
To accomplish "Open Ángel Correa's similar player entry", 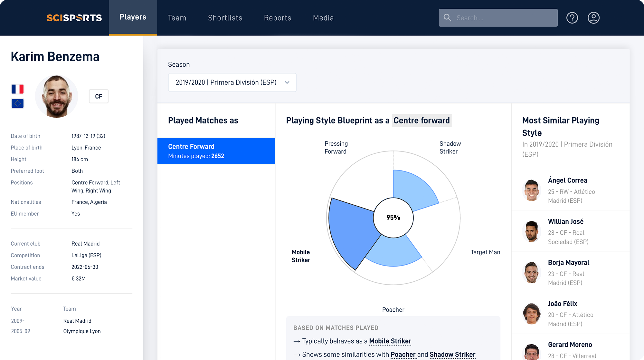I will pyautogui.click(x=571, y=190).
